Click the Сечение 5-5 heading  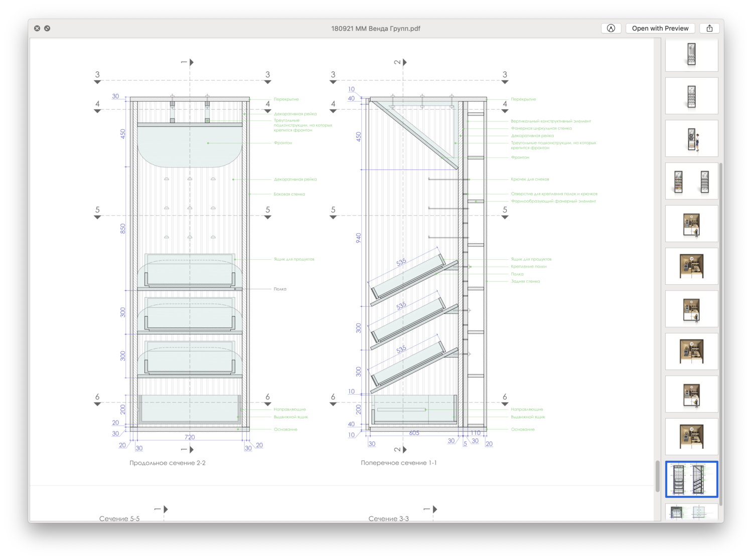pyautogui.click(x=119, y=518)
